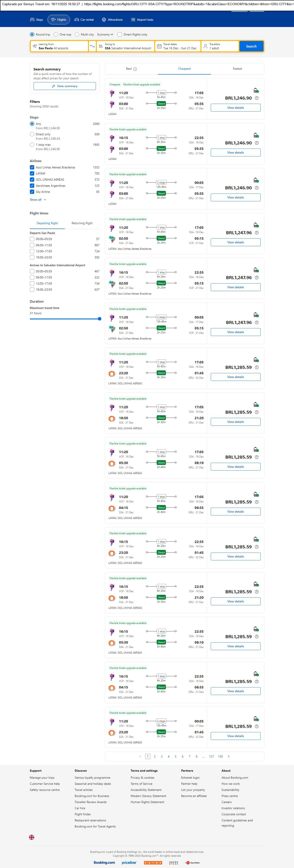Select the Direct only stops option
The image size is (294, 868).
[32, 134]
